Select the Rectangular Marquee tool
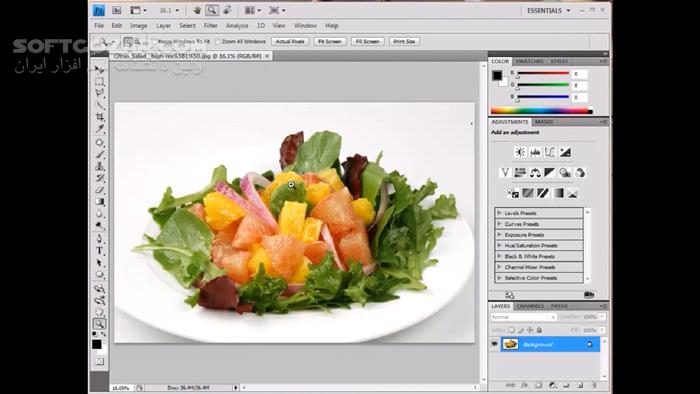The width and height of the screenshot is (700, 394). pos(100,82)
